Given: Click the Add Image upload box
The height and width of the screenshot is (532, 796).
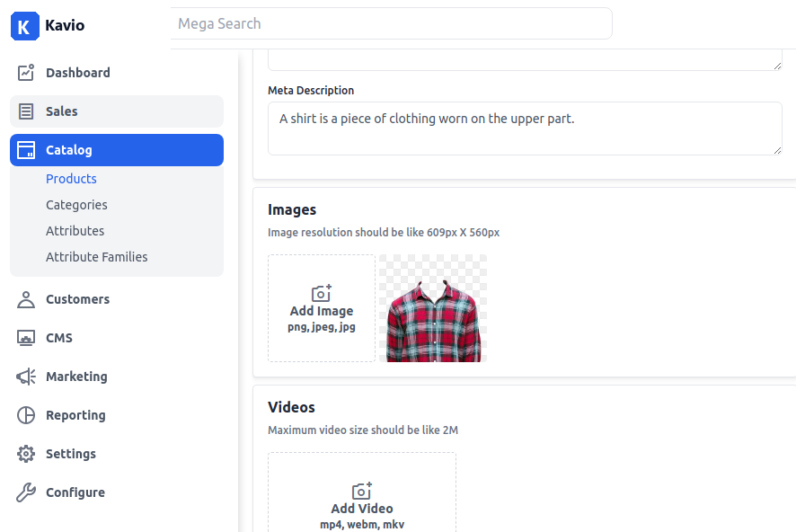Looking at the screenshot, I should 322,308.
